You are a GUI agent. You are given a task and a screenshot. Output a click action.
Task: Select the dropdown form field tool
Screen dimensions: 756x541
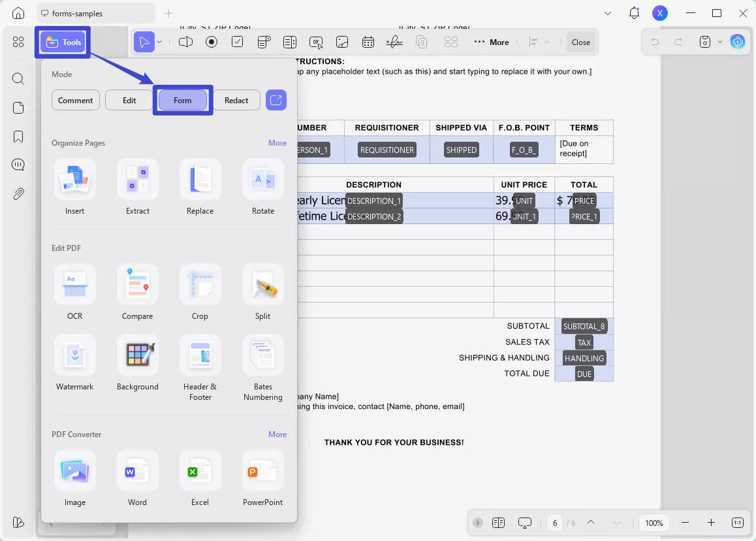(264, 42)
